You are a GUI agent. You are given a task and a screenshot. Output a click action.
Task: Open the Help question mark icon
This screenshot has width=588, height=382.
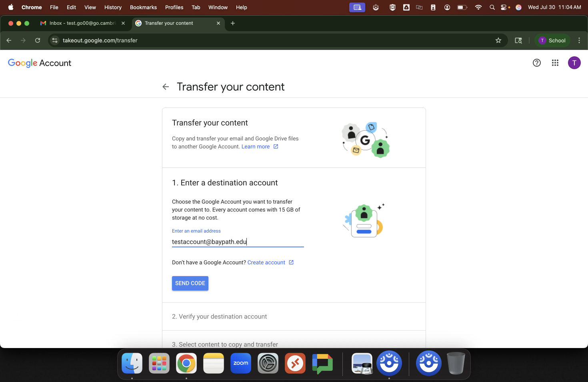536,63
